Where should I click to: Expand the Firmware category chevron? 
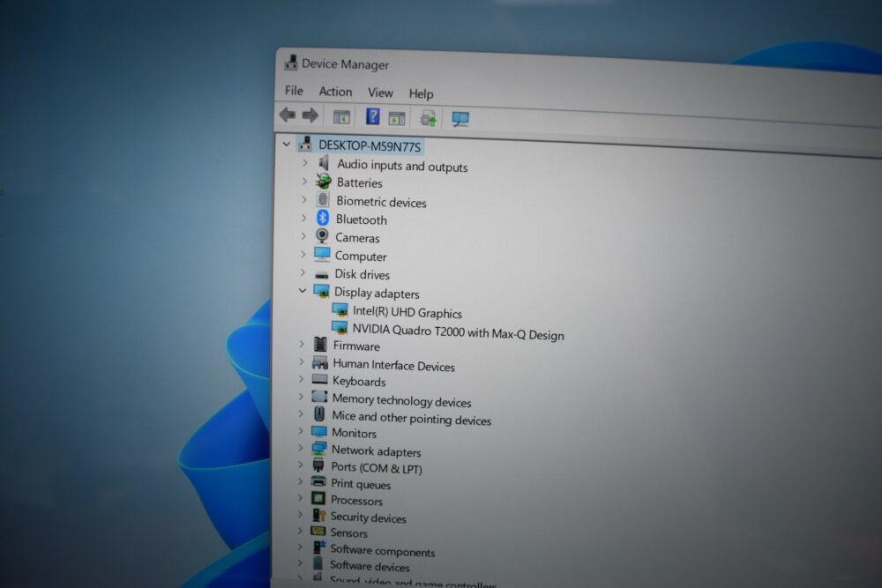(302, 344)
